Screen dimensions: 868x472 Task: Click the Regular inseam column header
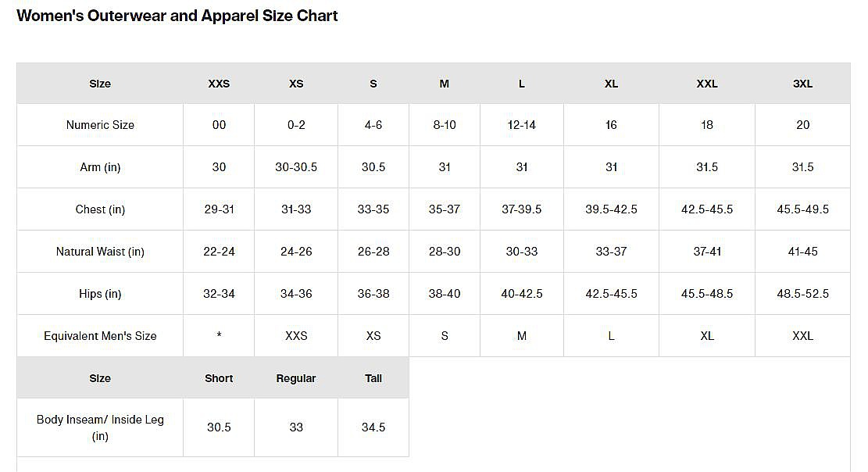click(296, 378)
